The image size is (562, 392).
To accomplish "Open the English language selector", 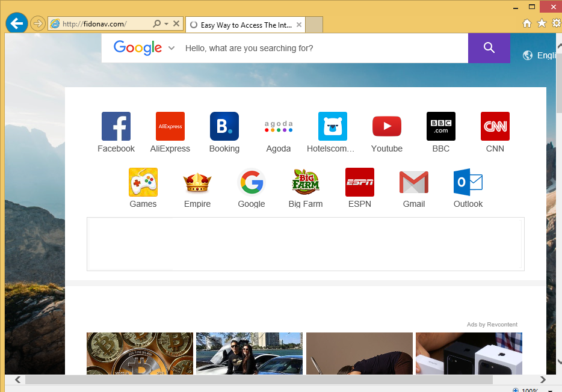I will (542, 55).
